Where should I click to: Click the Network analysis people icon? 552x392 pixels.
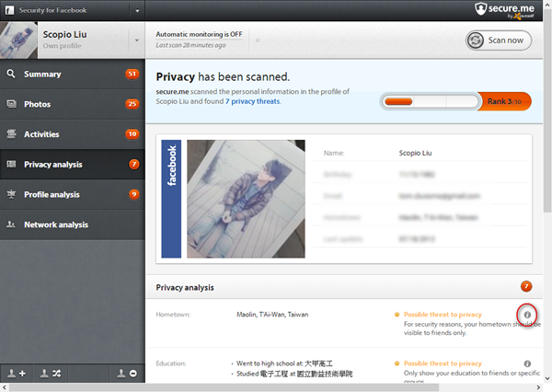pos(11,225)
